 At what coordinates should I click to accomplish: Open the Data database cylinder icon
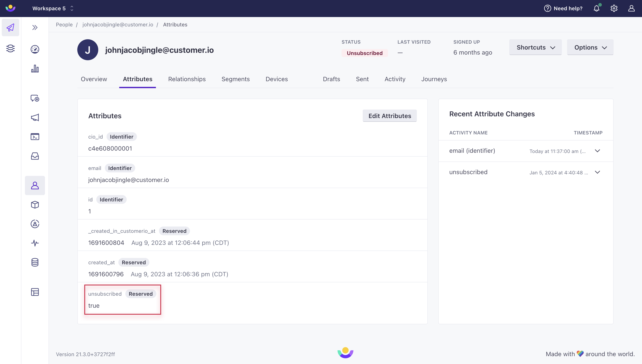pos(35,262)
